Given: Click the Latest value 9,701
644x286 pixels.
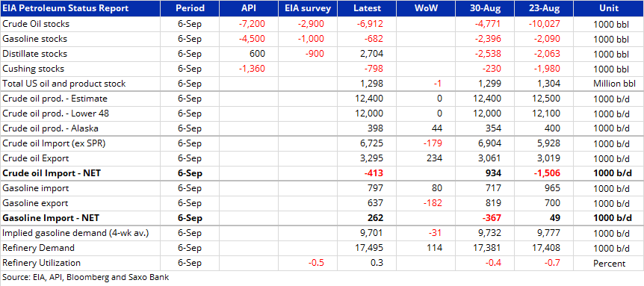Looking at the screenshot, I should (372, 234).
